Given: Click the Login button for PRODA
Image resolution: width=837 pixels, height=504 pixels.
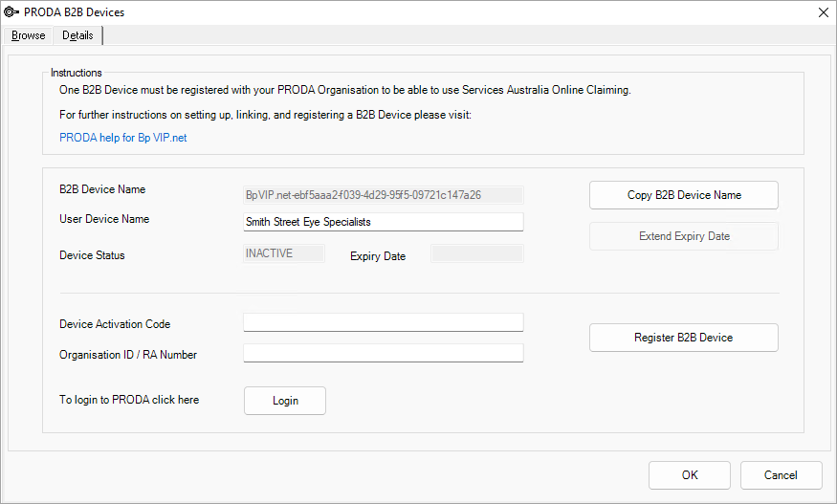Looking at the screenshot, I should point(285,401).
